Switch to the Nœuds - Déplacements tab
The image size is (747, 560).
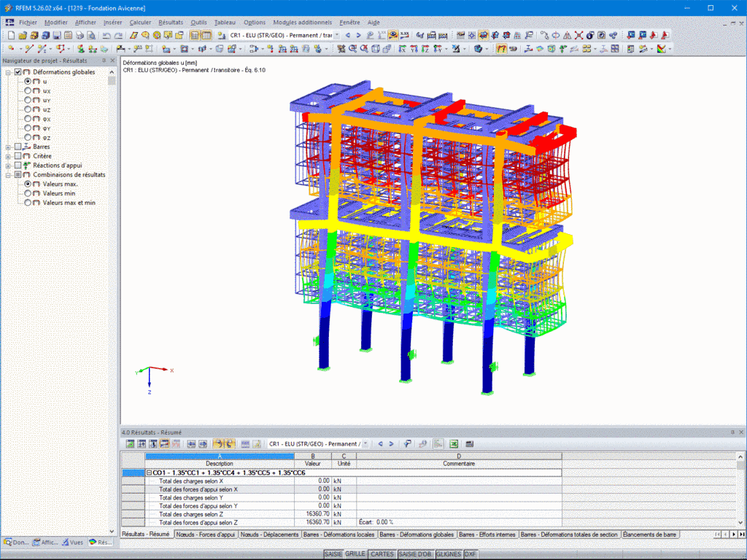[269, 534]
